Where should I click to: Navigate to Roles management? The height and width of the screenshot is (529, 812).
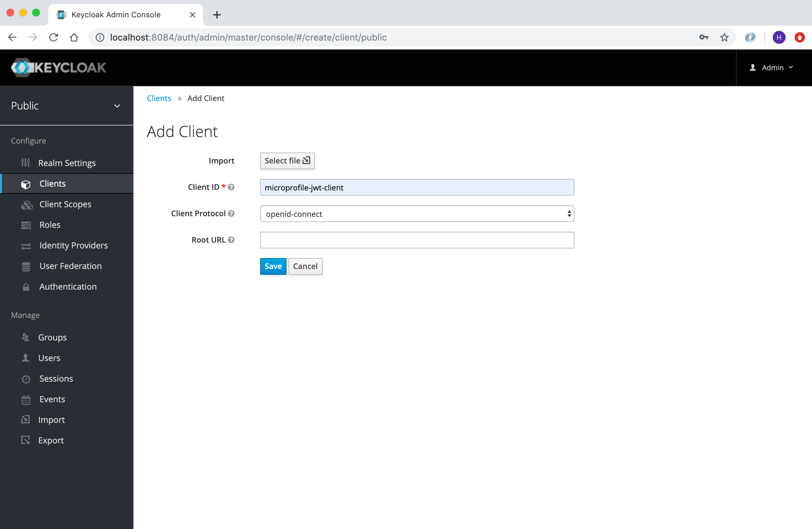click(x=49, y=224)
